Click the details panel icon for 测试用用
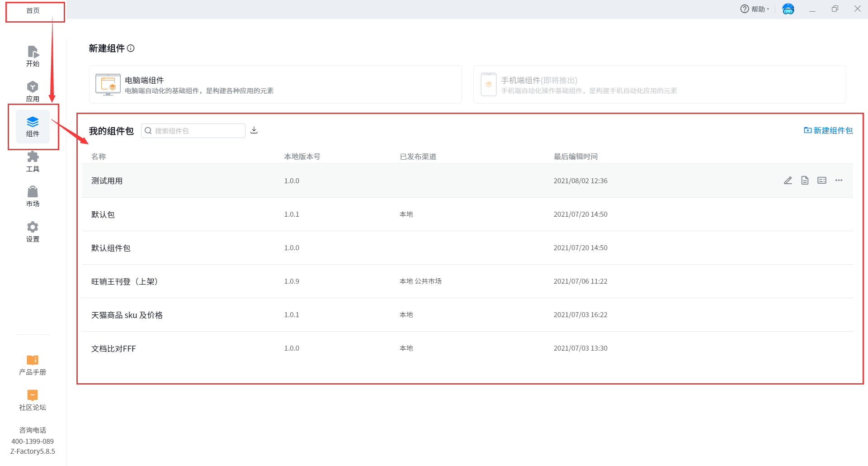The height and width of the screenshot is (466, 868). coord(822,181)
